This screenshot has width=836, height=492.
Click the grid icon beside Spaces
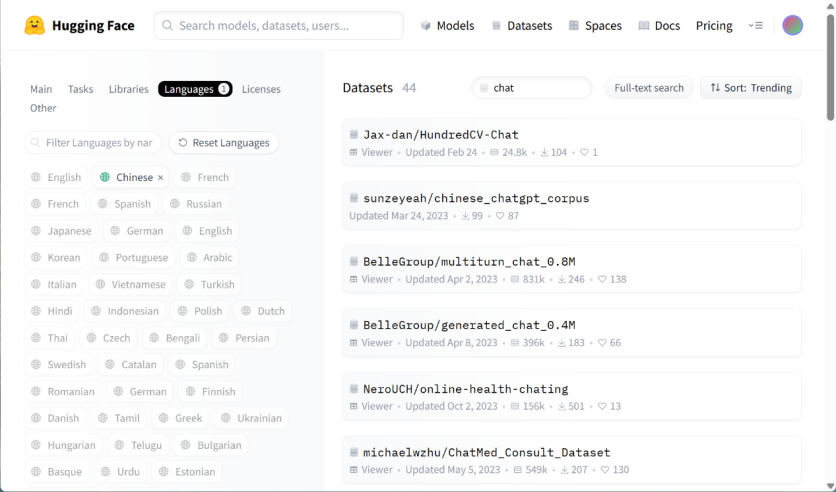pyautogui.click(x=574, y=26)
